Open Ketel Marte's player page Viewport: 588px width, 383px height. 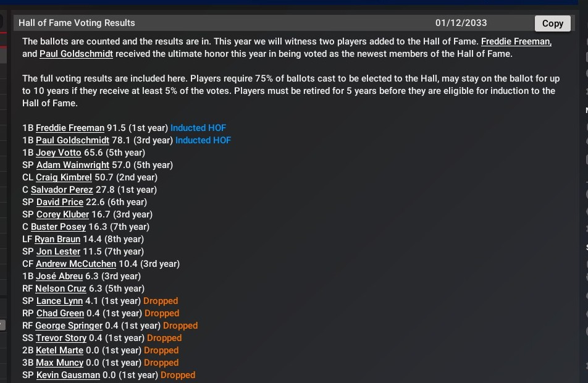pos(59,350)
